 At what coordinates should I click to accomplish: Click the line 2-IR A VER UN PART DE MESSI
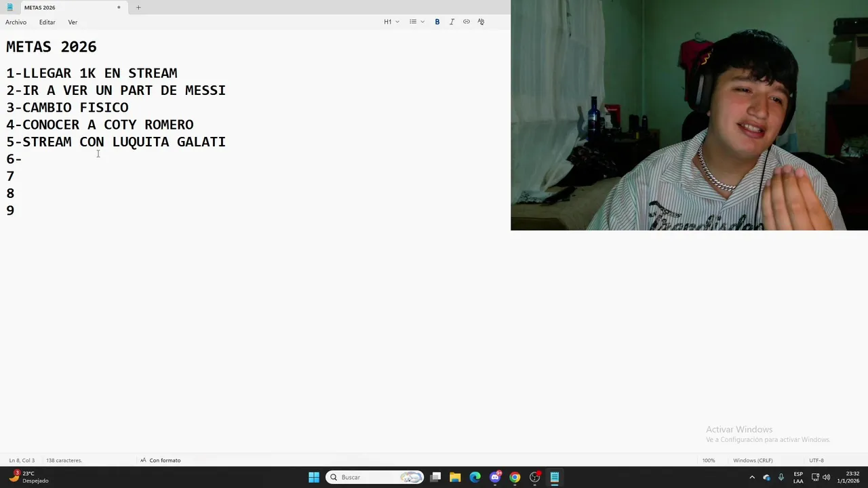[x=116, y=90]
